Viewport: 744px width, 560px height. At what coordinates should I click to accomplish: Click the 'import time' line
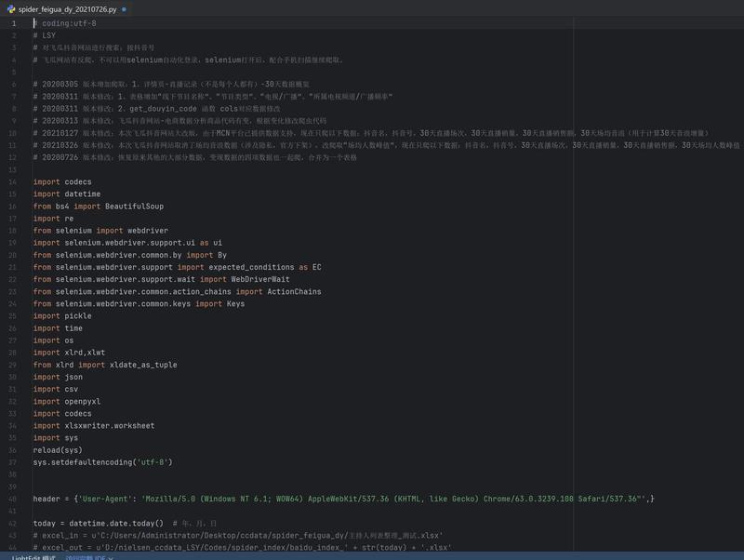pos(58,328)
